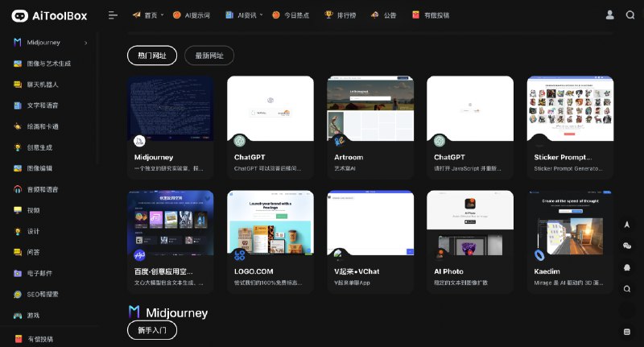Click the 创意生成 lightbulb icon
Screen dimensions: 644x347
tap(17, 147)
